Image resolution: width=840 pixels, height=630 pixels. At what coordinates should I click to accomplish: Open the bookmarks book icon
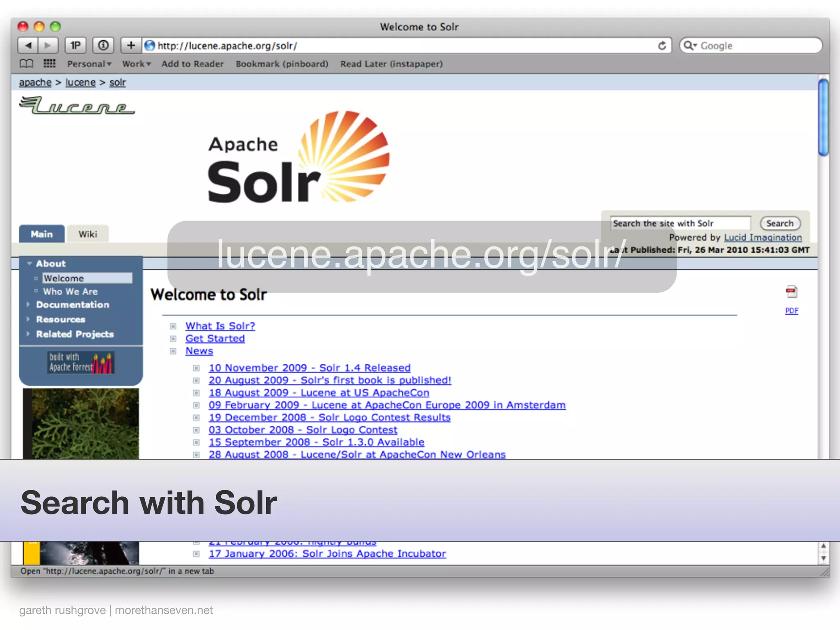(26, 64)
